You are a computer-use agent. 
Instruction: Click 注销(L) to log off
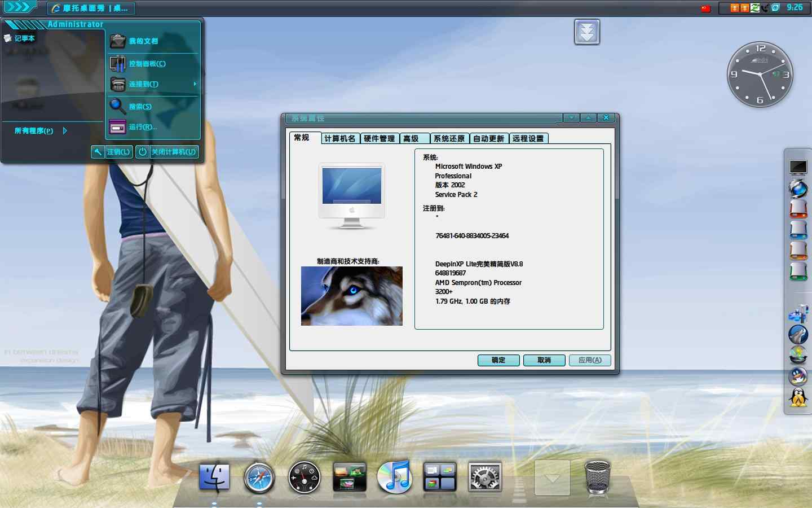pos(118,152)
